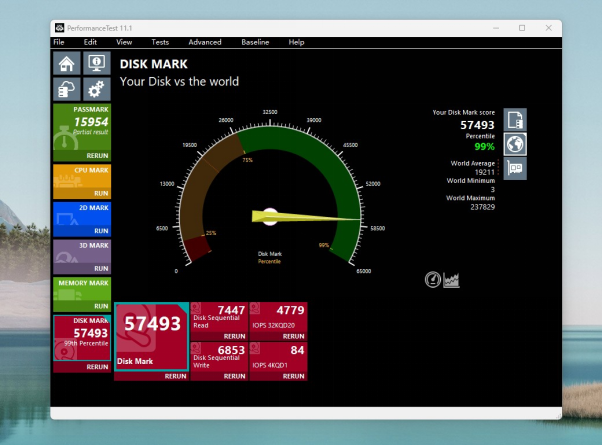602x445 pixels.
Task: Click the Your Disk Mark score 57493
Action: tap(478, 125)
